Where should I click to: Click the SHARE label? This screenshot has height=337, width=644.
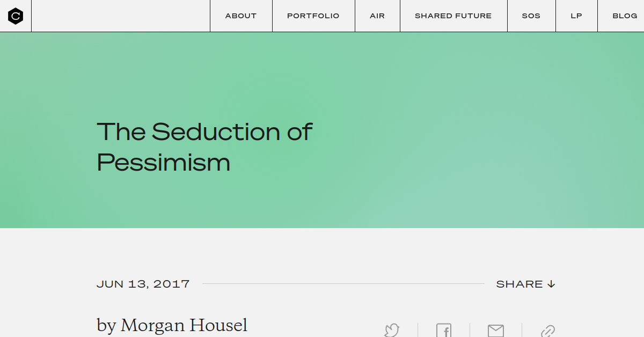tap(519, 284)
